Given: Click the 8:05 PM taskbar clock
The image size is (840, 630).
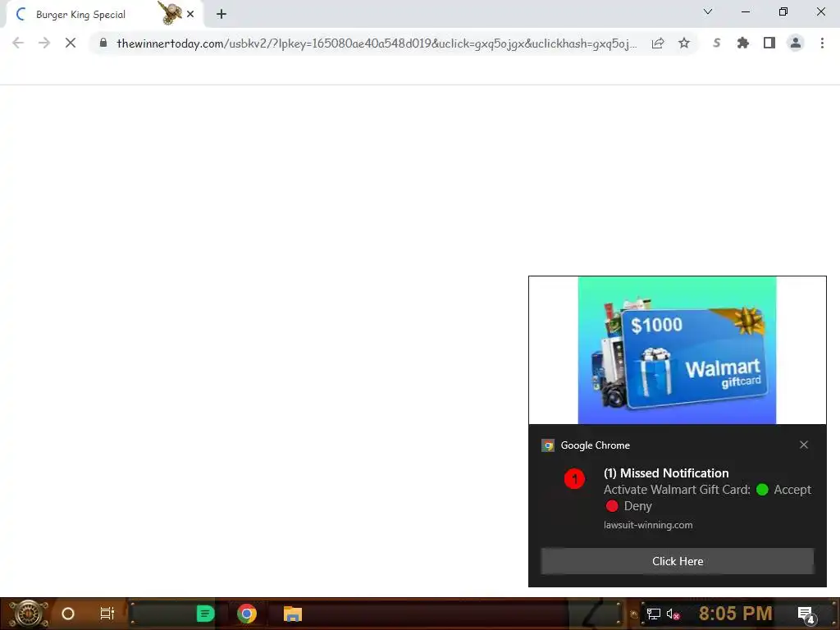Looking at the screenshot, I should pos(736,614).
